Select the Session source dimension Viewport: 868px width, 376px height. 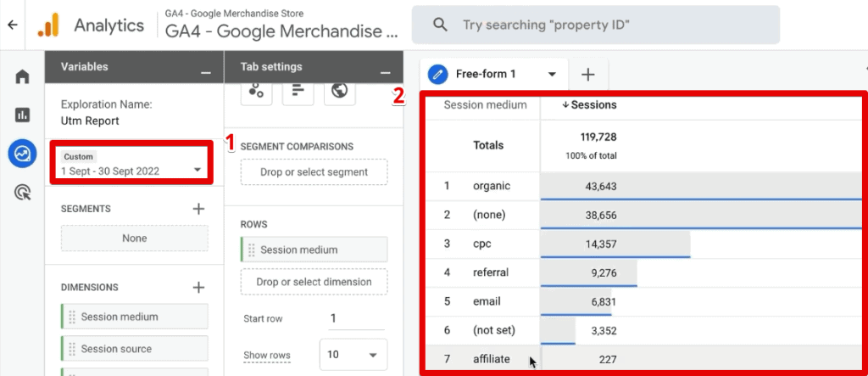point(135,349)
